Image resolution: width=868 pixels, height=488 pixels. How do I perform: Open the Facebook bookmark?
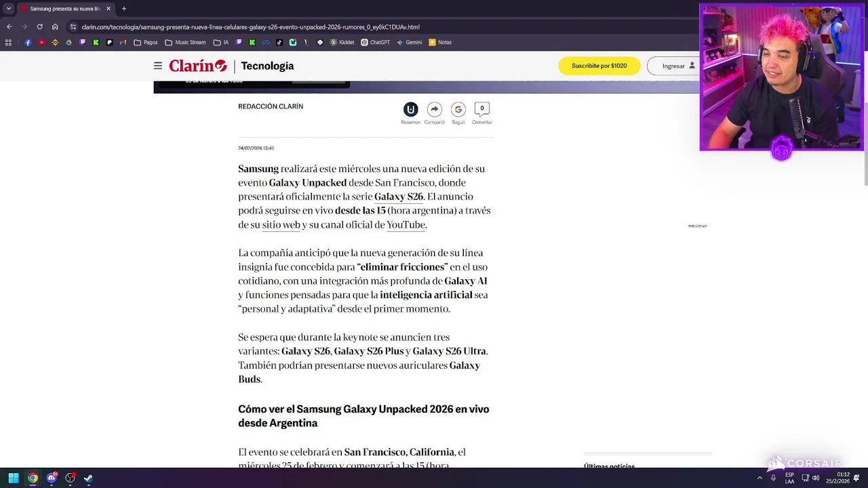click(28, 42)
